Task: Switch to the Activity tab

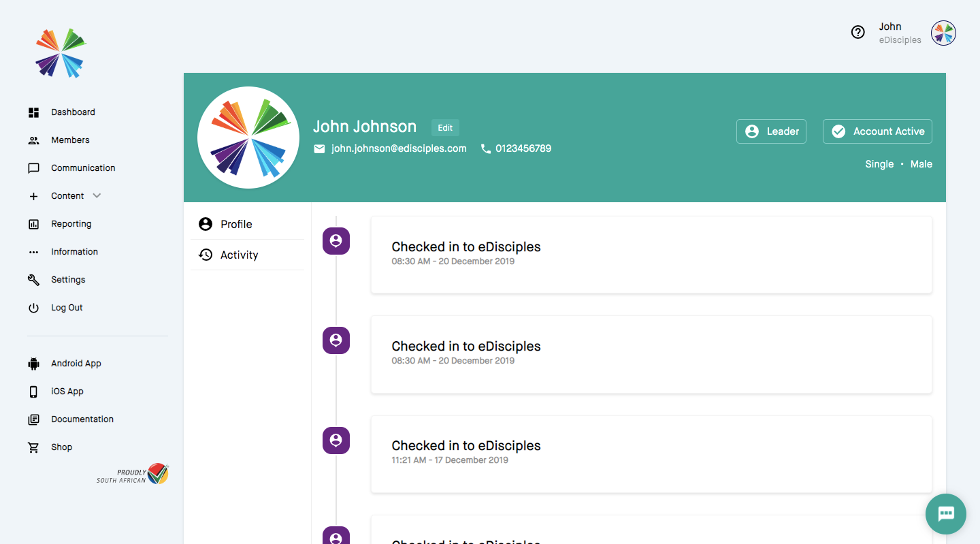Action: 240,254
